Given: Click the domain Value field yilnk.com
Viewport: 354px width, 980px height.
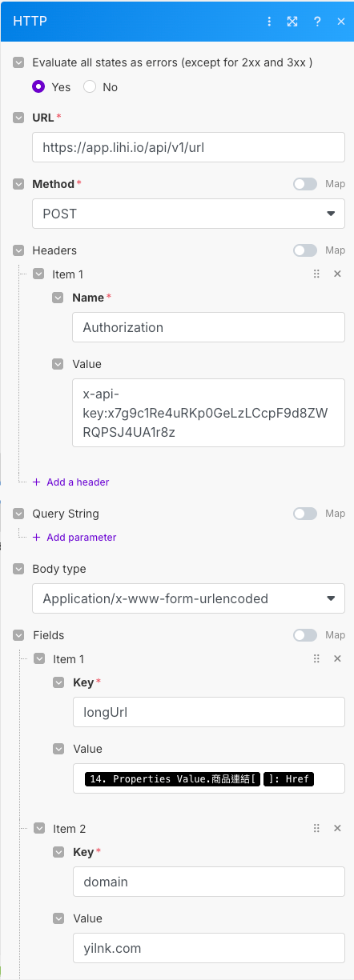Looking at the screenshot, I should click(x=208, y=948).
